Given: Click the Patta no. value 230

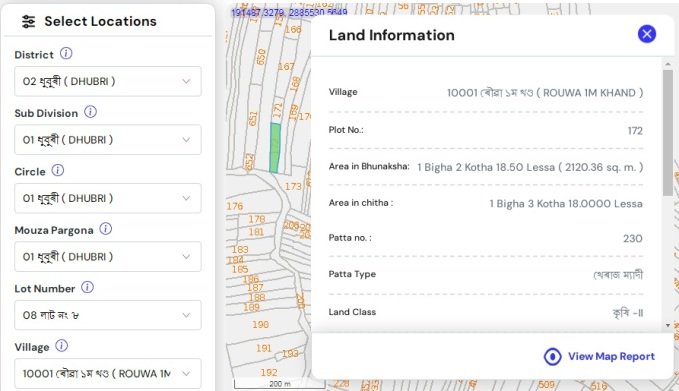Looking at the screenshot, I should coord(633,239).
